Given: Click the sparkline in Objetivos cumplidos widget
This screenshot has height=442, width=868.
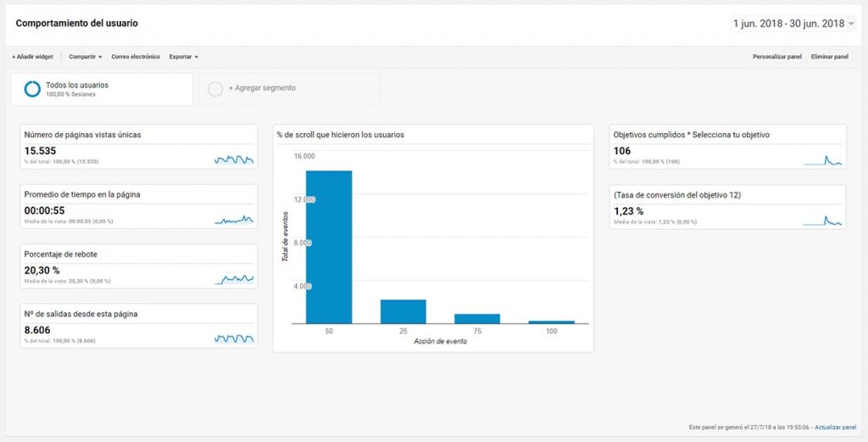Looking at the screenshot, I should pyautogui.click(x=822, y=159).
